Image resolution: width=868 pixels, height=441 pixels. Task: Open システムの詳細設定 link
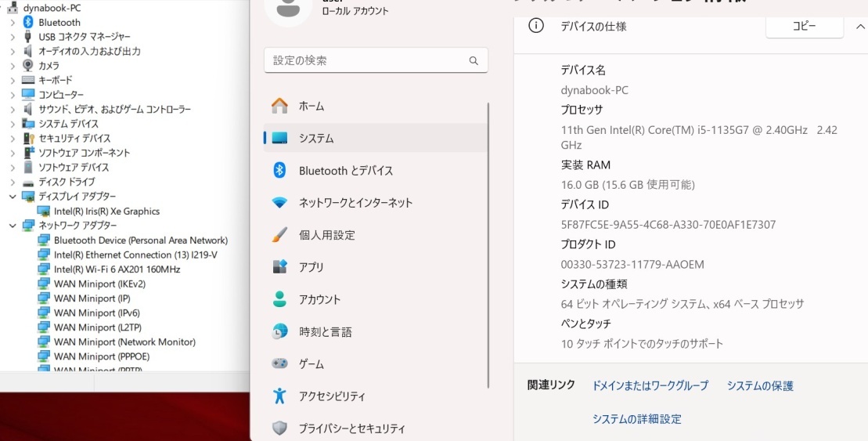pyautogui.click(x=636, y=419)
